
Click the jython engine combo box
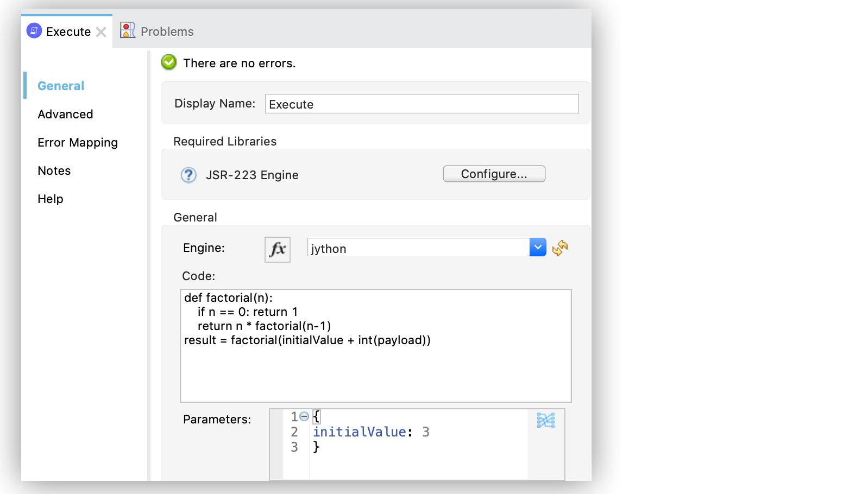[417, 248]
